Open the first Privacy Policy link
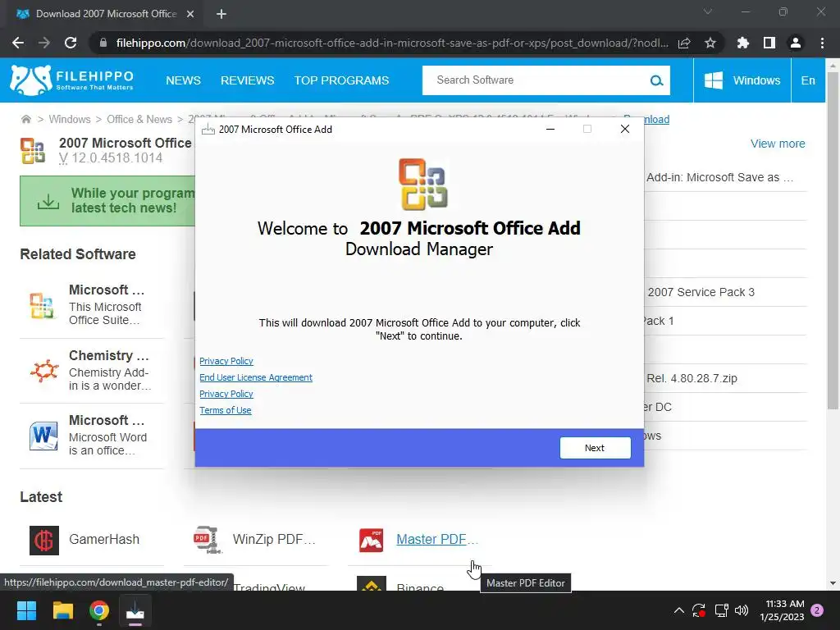Viewport: 840px width, 630px height. point(226,361)
